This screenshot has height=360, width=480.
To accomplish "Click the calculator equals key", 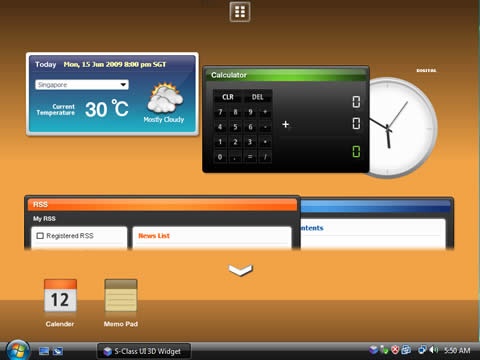I will (x=250, y=157).
